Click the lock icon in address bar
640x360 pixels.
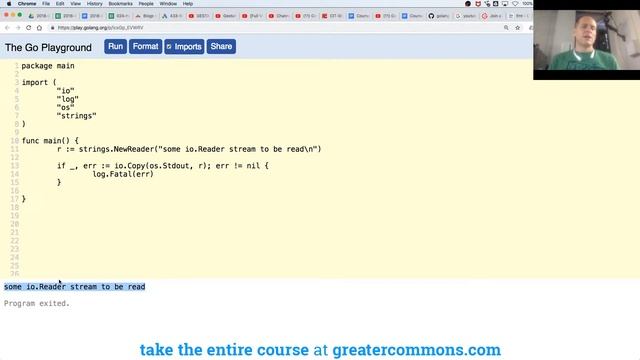pyautogui.click(x=52, y=28)
